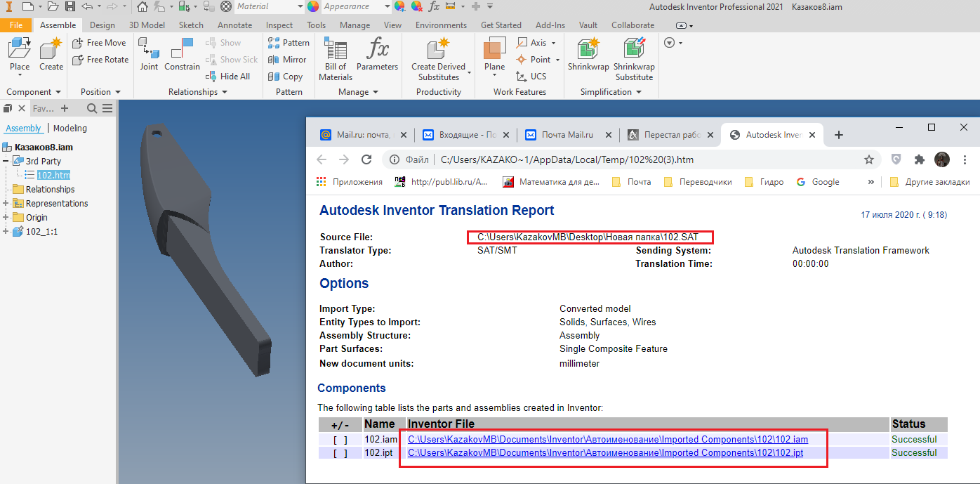Switch to the Modeling browser tab
This screenshot has width=980, height=484.
[x=70, y=129]
